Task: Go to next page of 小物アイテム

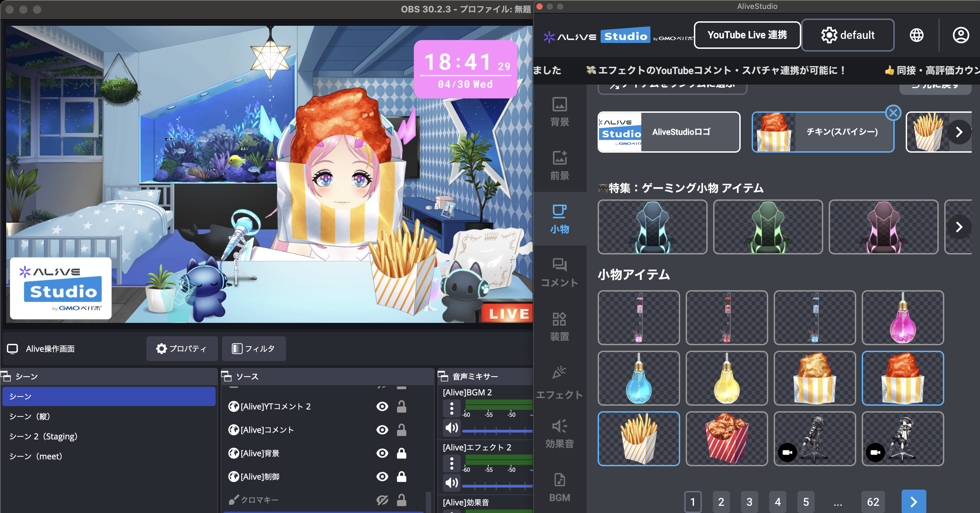Action: 913,502
